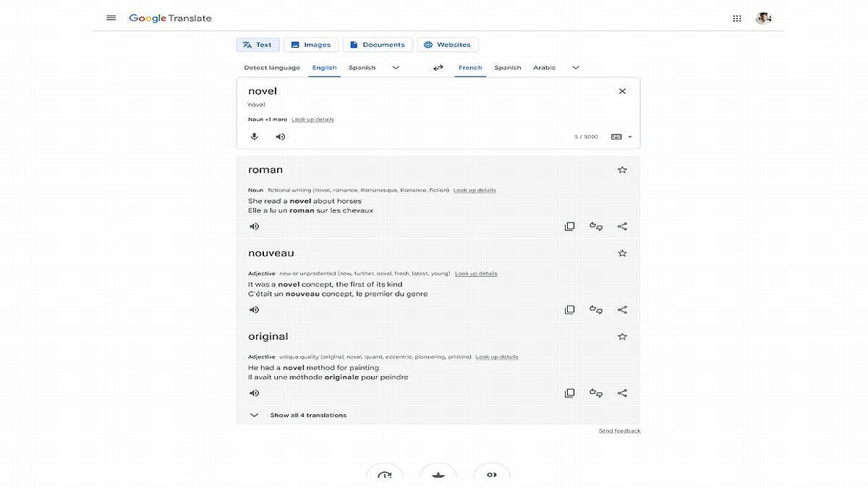Listen to 'original' translation audio

pyautogui.click(x=254, y=393)
